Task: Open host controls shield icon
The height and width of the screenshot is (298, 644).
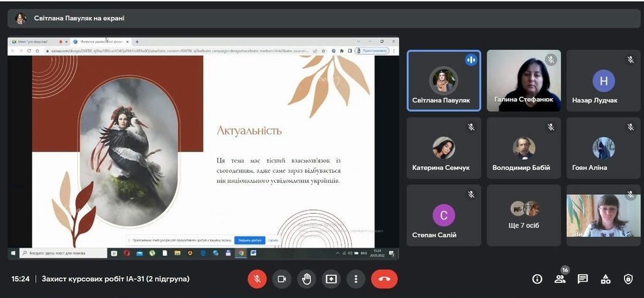Action: click(628, 279)
